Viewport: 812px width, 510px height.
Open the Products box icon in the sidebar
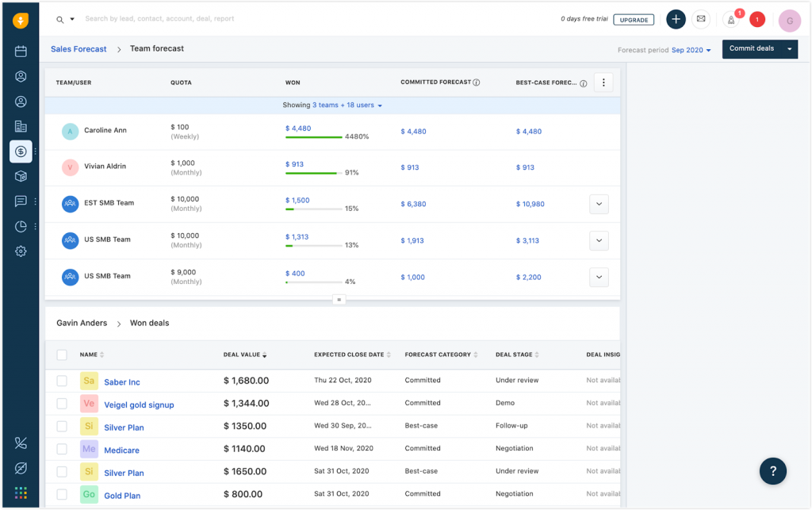tap(21, 176)
